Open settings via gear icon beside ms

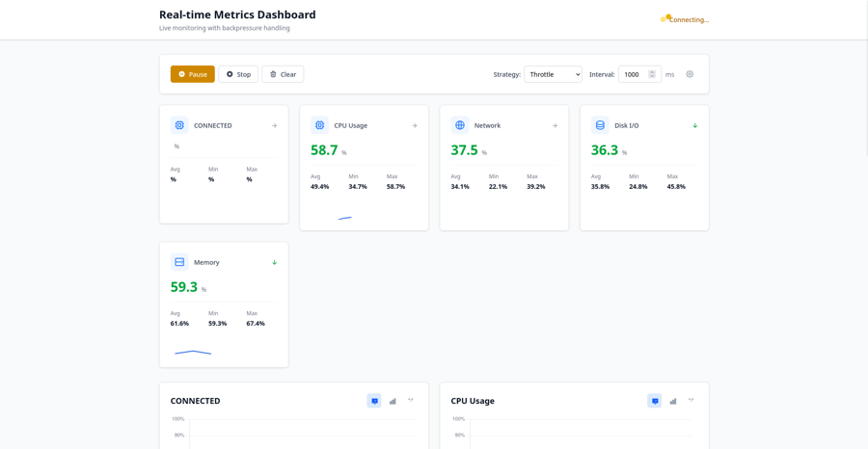(x=690, y=74)
